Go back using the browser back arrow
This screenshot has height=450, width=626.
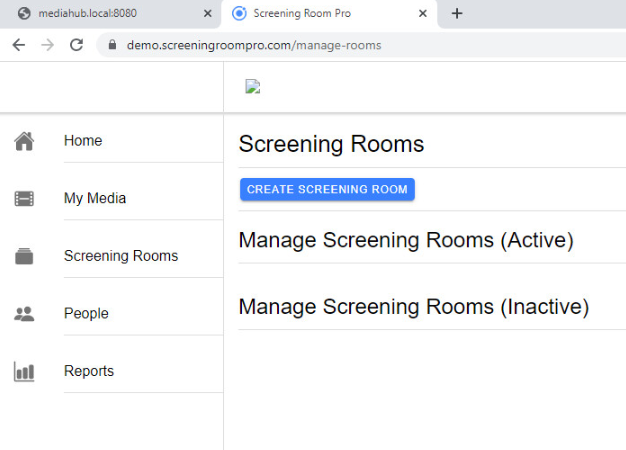pos(19,45)
